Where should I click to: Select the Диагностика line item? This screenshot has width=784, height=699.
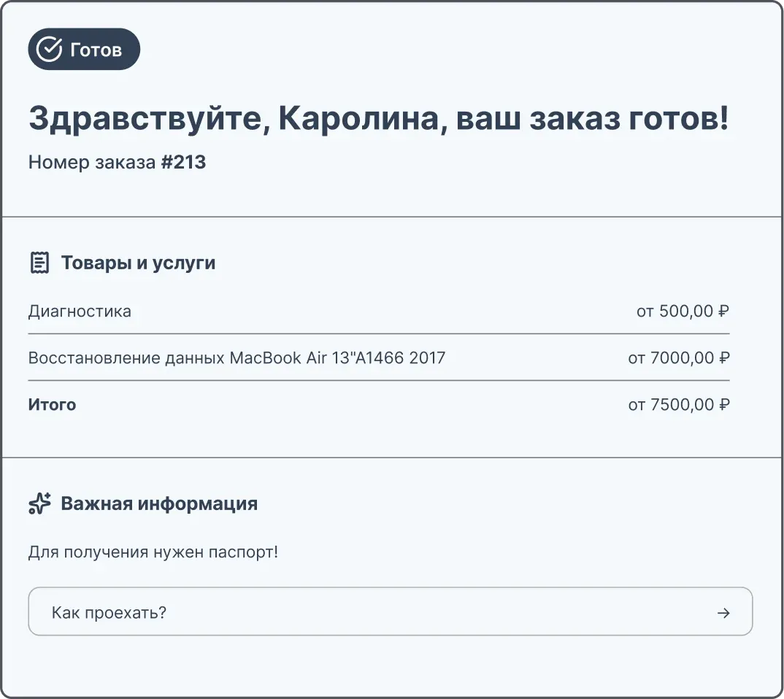[80, 311]
